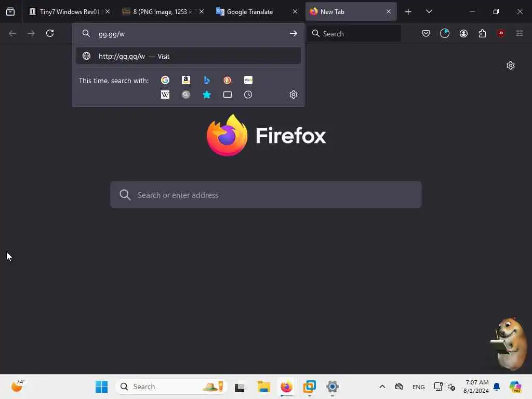Open the Firefox application menu

coord(520,33)
